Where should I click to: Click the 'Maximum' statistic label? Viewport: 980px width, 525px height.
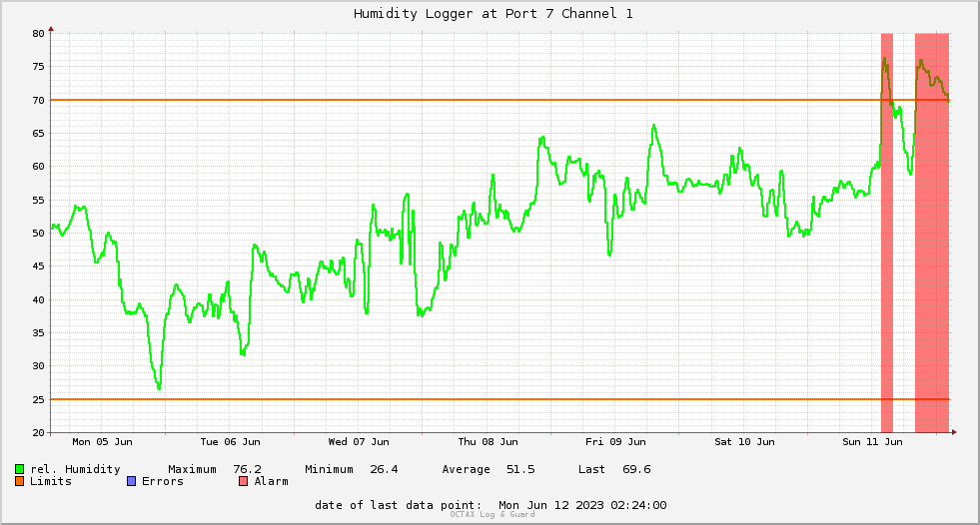[x=192, y=469]
